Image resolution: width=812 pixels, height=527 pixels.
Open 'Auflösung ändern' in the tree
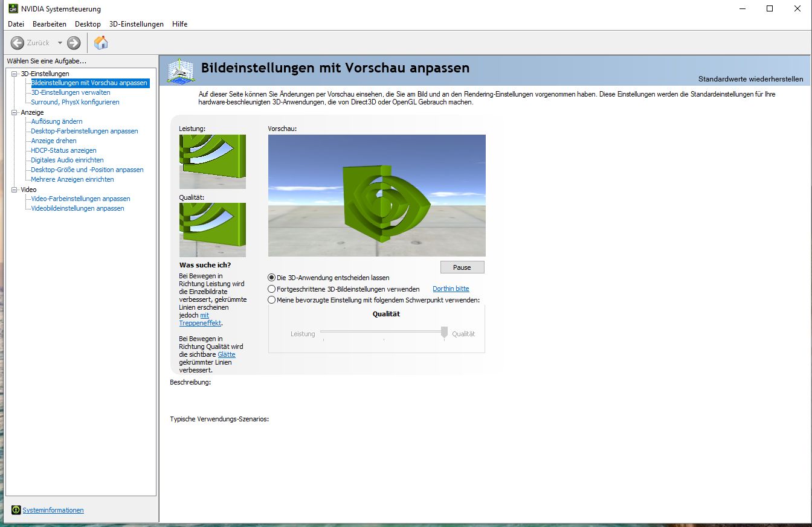click(x=57, y=121)
